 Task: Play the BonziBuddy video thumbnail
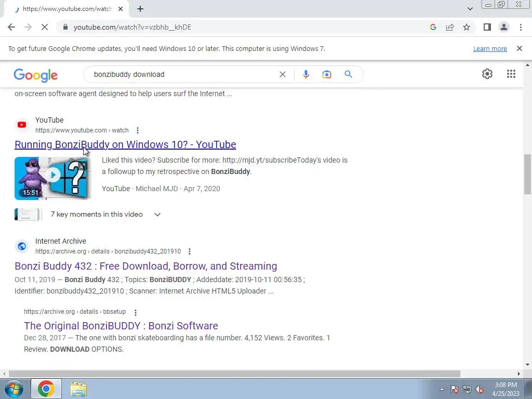[x=53, y=179]
